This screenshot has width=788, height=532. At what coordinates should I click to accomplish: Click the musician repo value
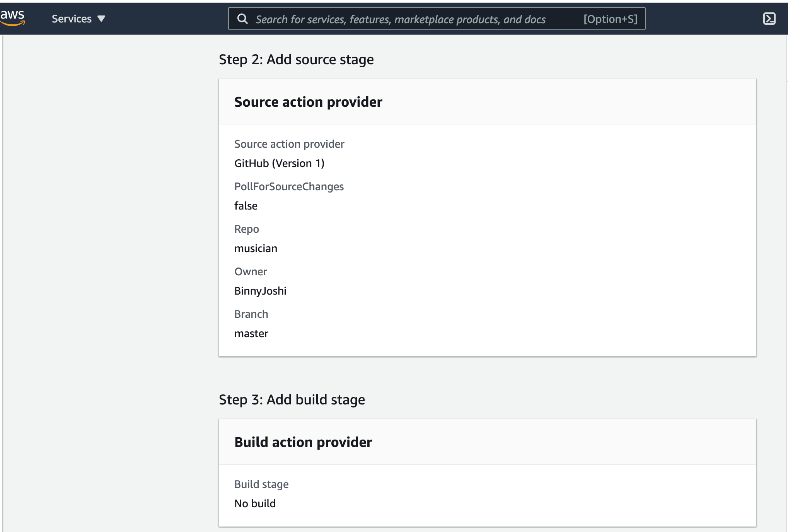point(256,248)
